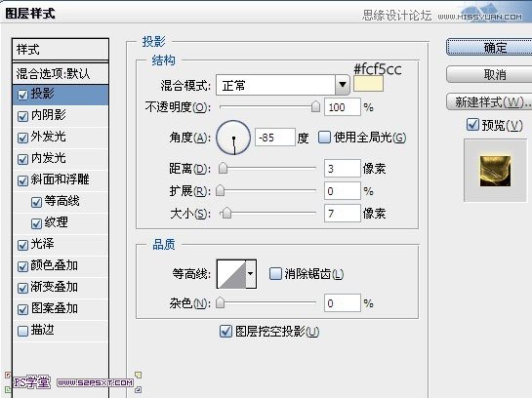
Task: Click the 距离 distance slider handle
Action: [223, 168]
